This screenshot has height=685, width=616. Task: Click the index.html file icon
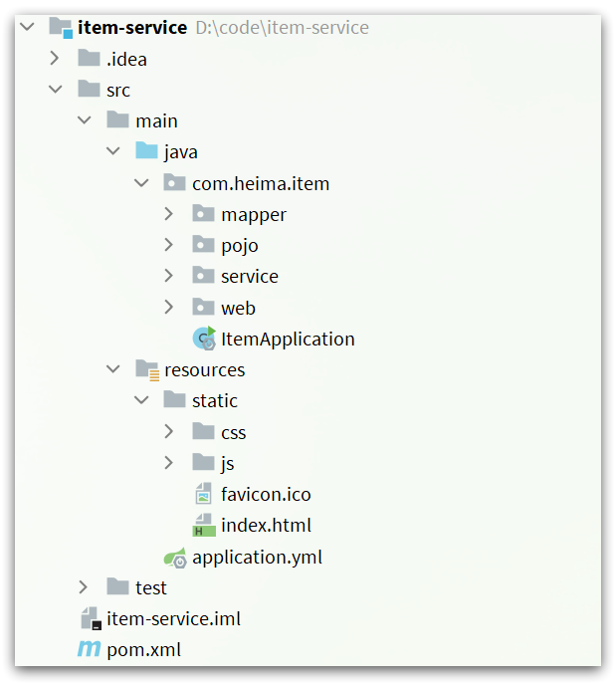pyautogui.click(x=204, y=526)
